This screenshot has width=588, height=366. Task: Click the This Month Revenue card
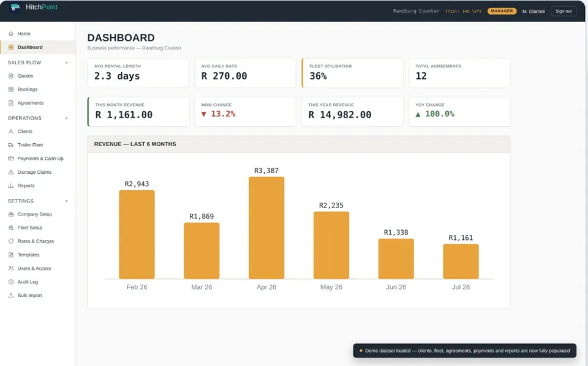138,111
